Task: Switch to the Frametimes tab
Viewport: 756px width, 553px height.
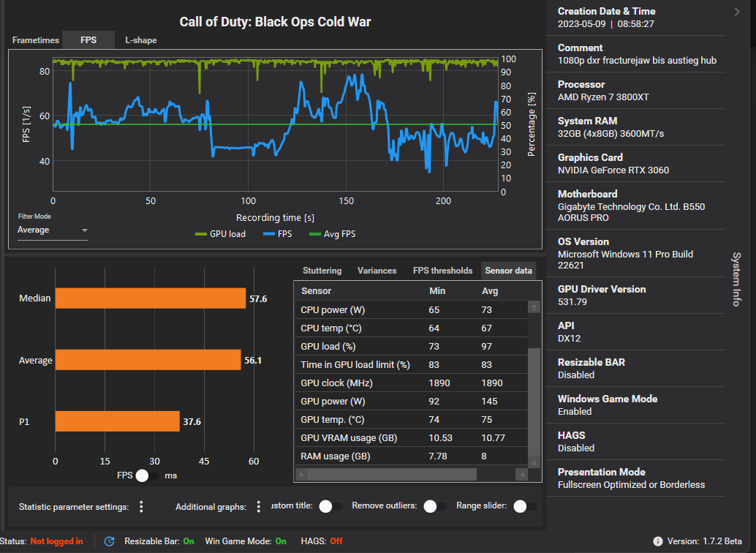Action: 36,40
